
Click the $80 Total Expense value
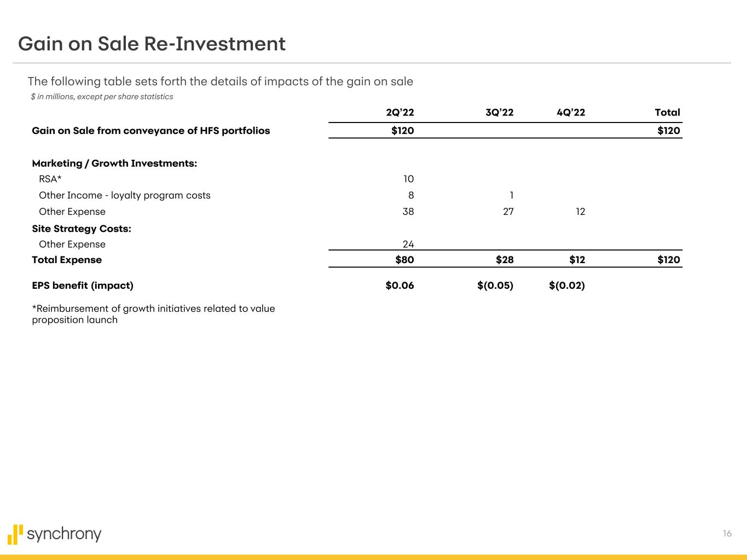404,260
